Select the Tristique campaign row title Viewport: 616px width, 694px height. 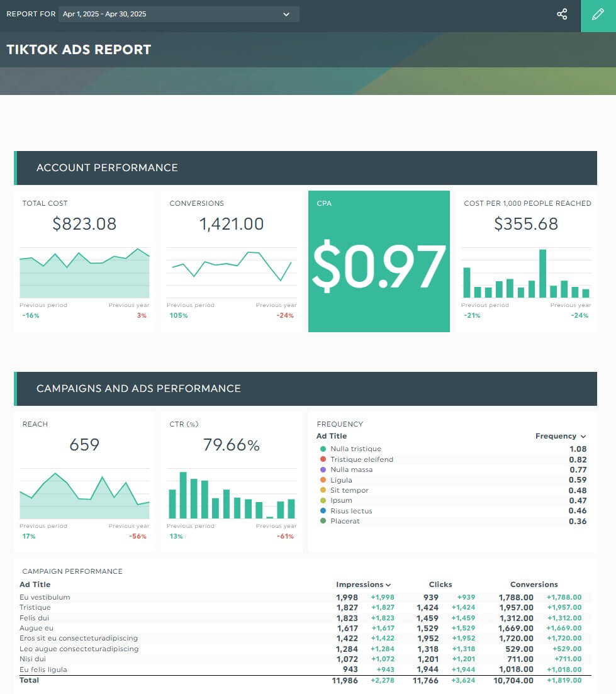point(35,608)
